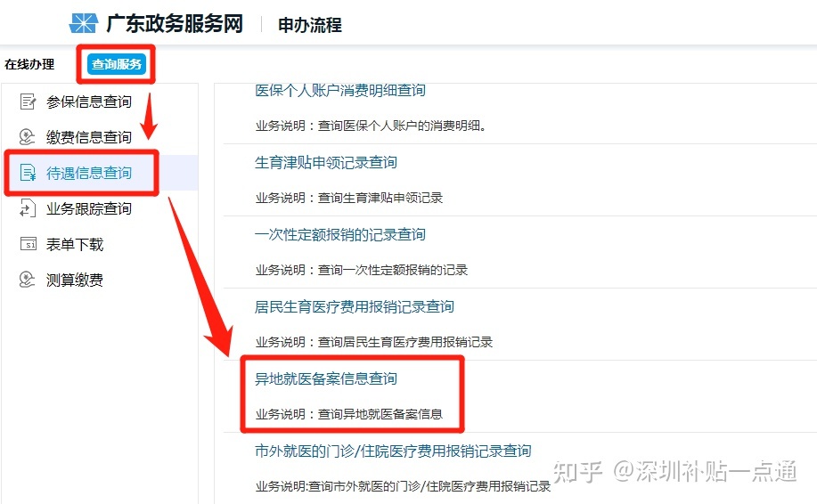Open the 生育津贴申领记录查询 link
The height and width of the screenshot is (504, 817).
click(x=326, y=162)
